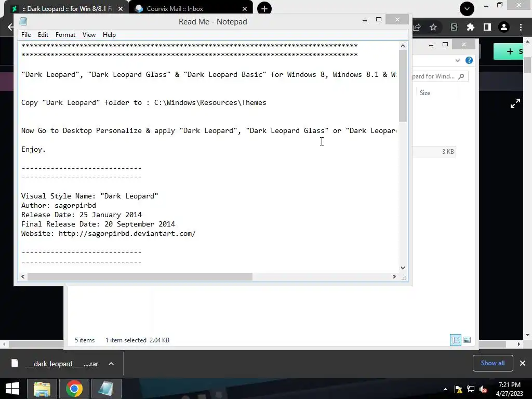Toggle Chrome's side panel icon
The width and height of the screenshot is (532, 399).
pyautogui.click(x=487, y=27)
